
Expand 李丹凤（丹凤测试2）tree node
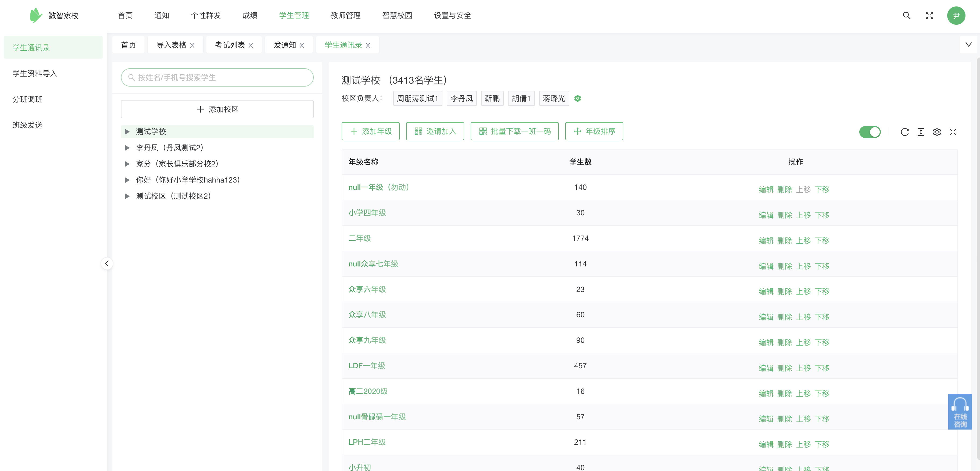pos(127,148)
